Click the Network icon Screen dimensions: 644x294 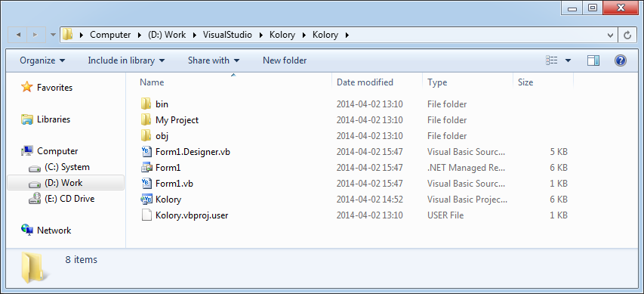[27, 230]
